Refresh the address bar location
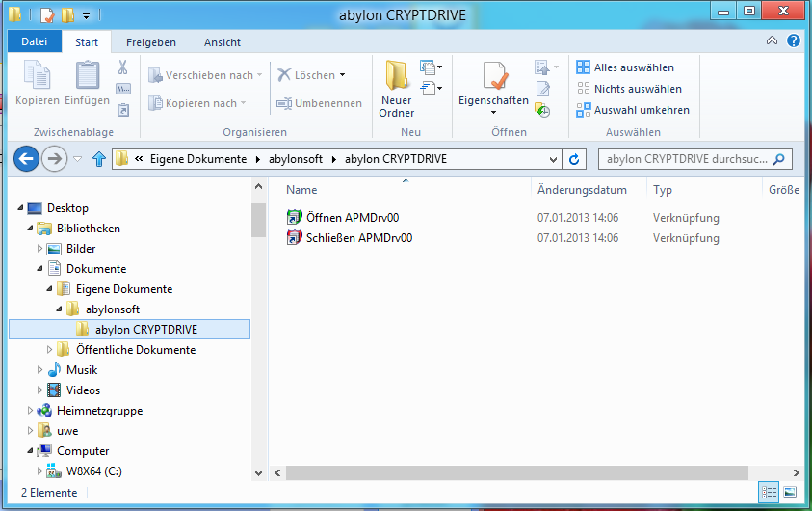The height and width of the screenshot is (511, 812). tap(574, 159)
